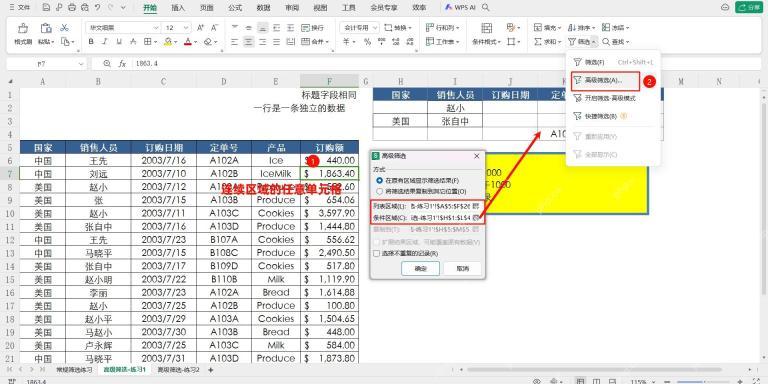Open the 文件 menu
Screen dimensions: 768x384
(x=20, y=8)
